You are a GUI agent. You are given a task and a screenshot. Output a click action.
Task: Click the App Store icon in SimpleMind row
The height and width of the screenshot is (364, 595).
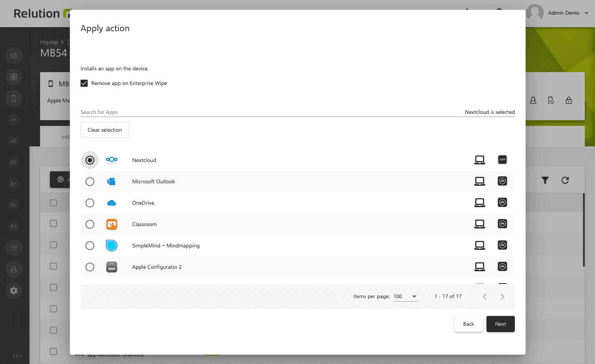(502, 245)
